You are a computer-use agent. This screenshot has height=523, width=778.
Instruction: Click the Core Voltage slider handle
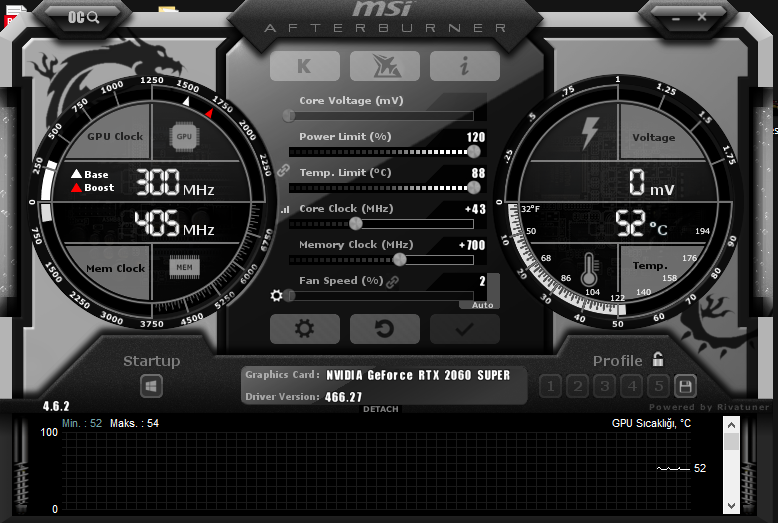point(289,116)
